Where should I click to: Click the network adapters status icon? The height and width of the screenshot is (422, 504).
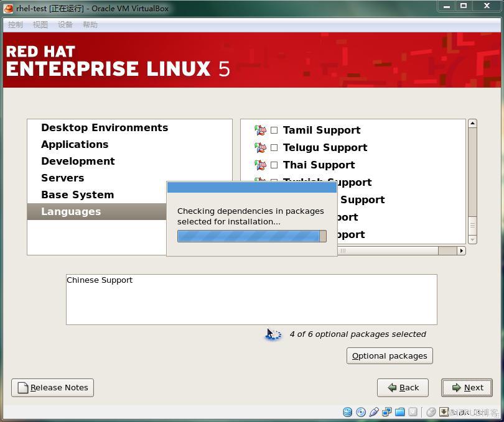386,411
